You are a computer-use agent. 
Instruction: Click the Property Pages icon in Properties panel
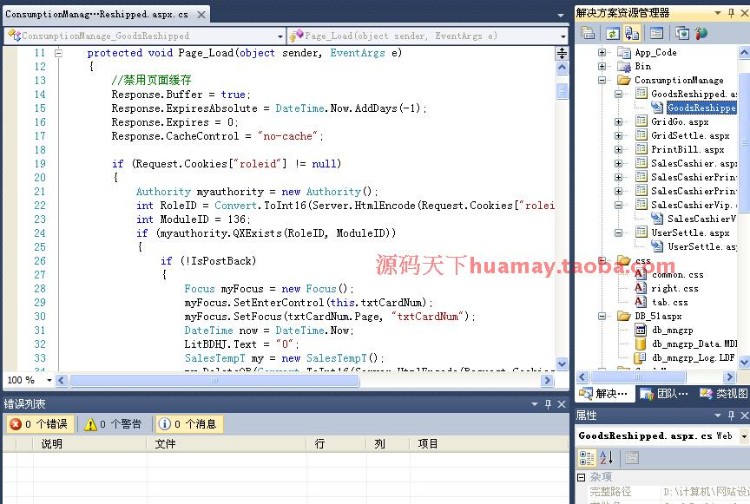632,458
